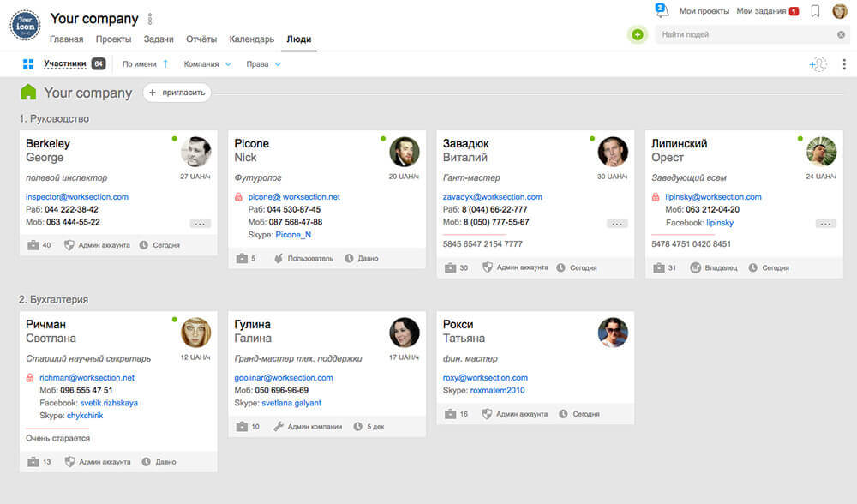Expand more details on Липинский card
This screenshot has width=857, height=504.
coord(825,224)
